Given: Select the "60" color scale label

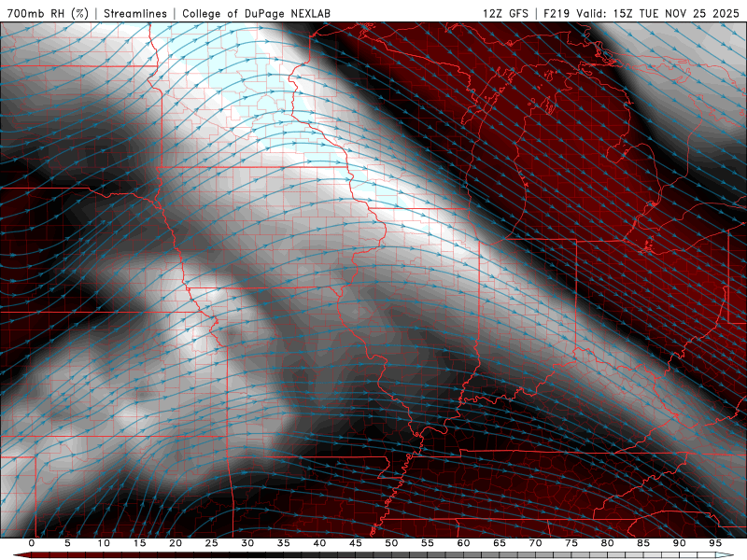Looking at the screenshot, I should (463, 543).
